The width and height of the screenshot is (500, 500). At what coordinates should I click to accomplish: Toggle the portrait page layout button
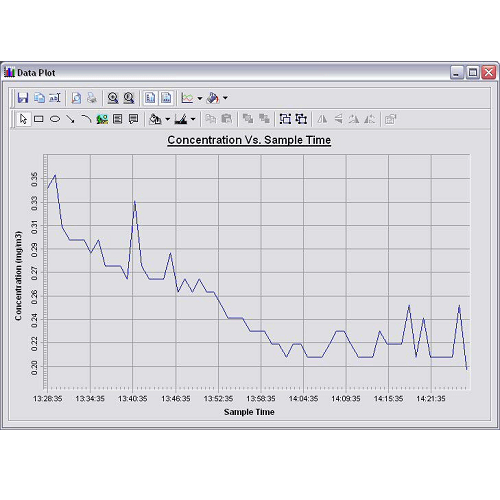click(x=150, y=98)
